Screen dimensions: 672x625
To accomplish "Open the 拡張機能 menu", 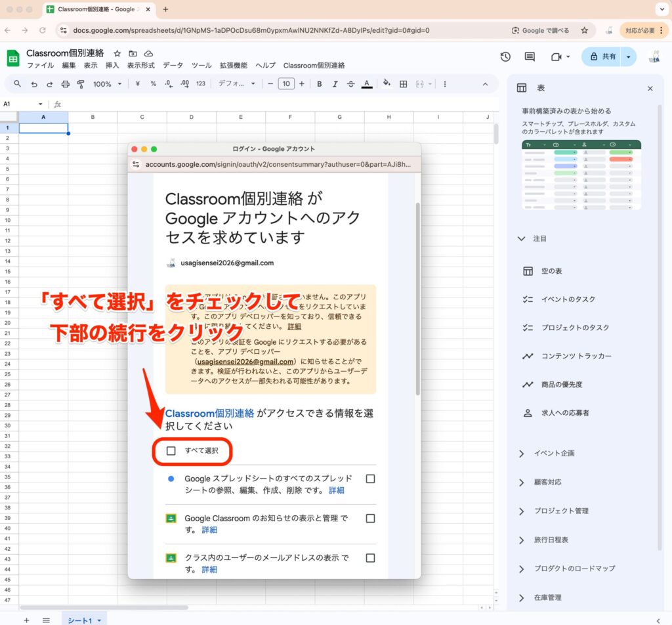I will (x=234, y=66).
